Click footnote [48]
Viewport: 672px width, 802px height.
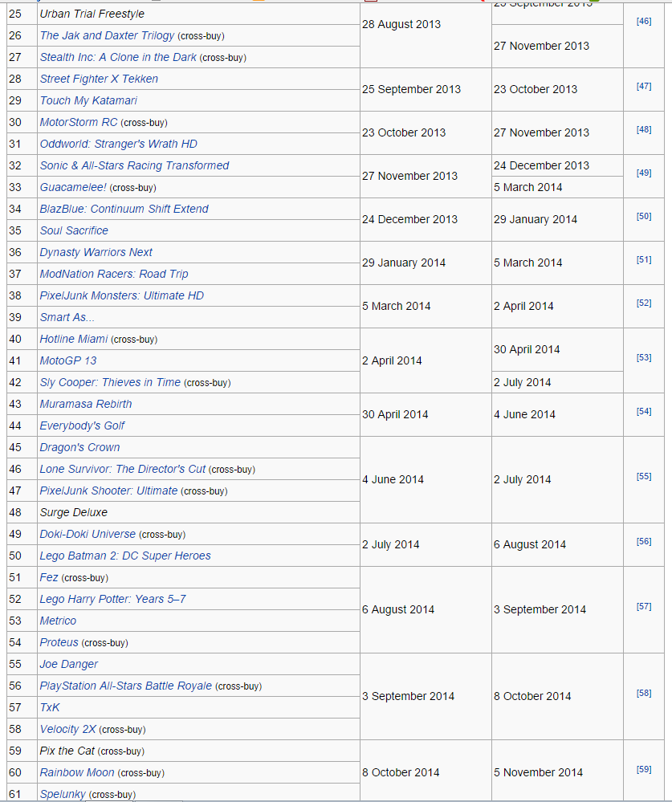pos(644,130)
